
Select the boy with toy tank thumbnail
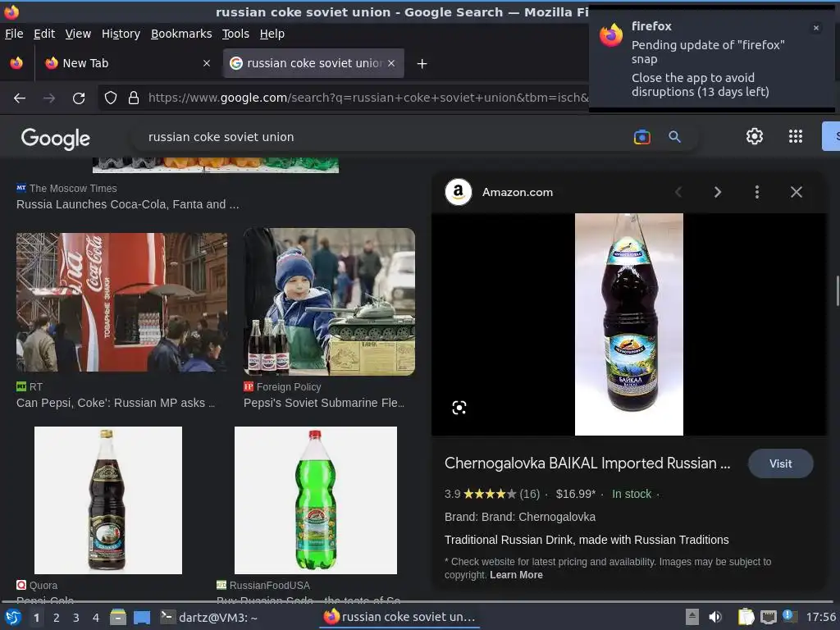[329, 302]
